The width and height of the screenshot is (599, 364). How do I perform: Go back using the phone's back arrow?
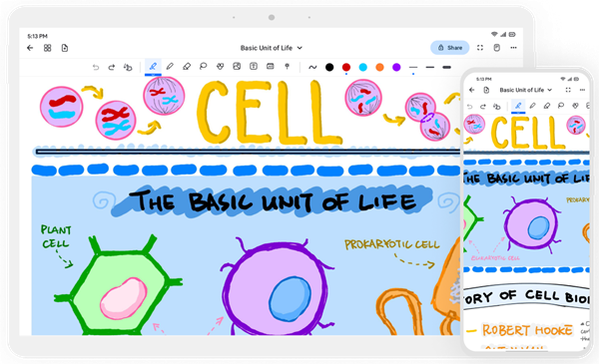(472, 90)
